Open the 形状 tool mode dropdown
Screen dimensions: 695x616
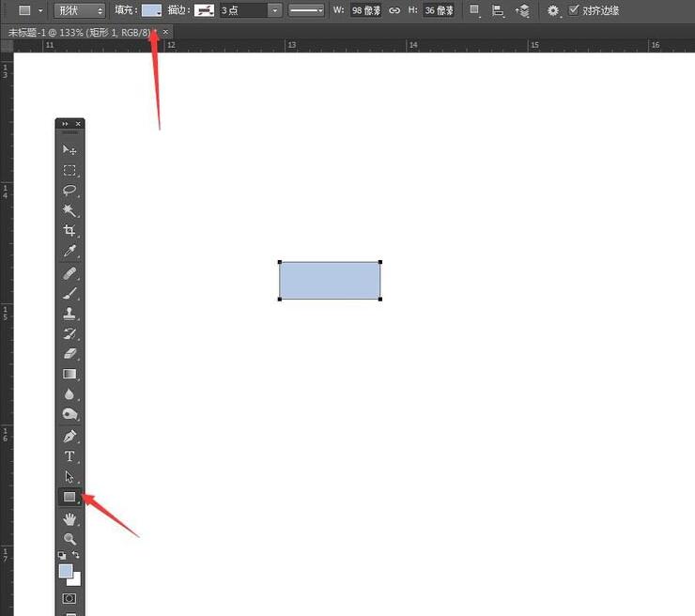point(80,10)
